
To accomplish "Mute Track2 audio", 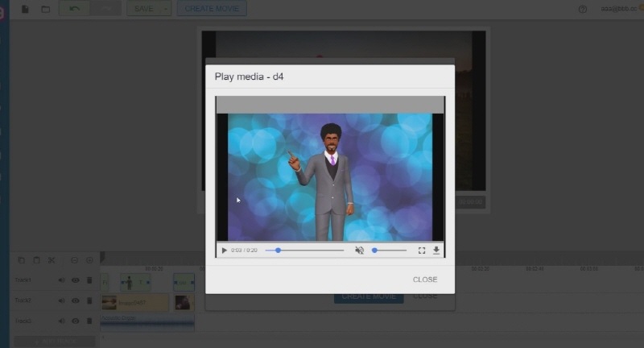I will (61, 300).
